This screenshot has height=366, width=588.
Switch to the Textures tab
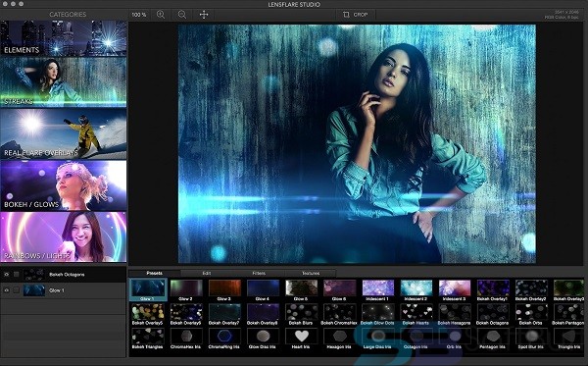point(311,273)
